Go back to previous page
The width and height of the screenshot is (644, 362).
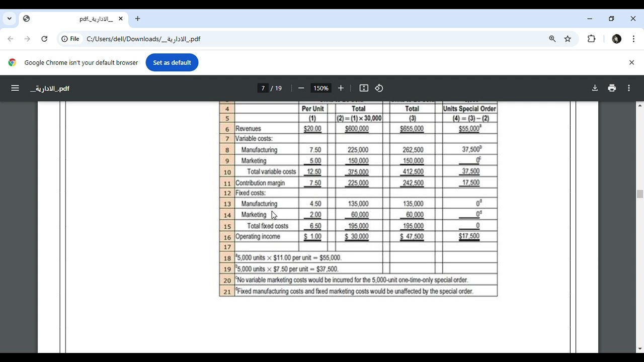pyautogui.click(x=11, y=39)
